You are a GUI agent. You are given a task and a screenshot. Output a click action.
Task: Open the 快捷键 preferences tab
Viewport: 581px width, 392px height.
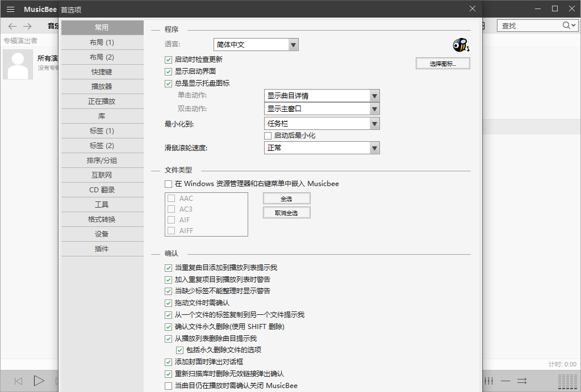(102, 72)
